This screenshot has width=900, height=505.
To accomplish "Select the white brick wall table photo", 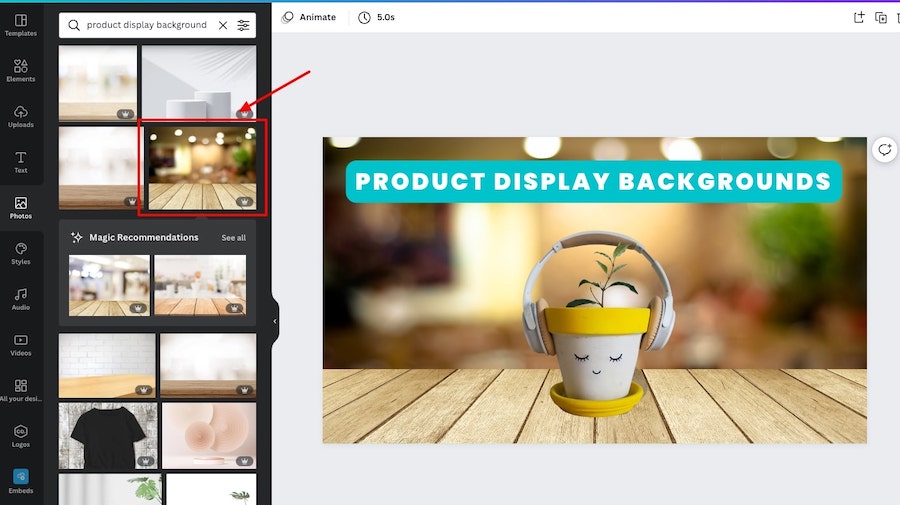I will (107, 366).
